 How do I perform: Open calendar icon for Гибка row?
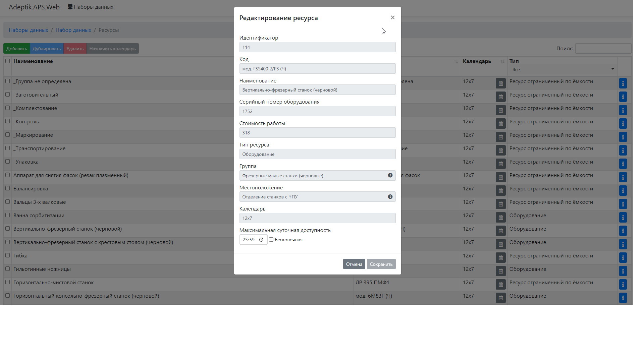(x=500, y=257)
